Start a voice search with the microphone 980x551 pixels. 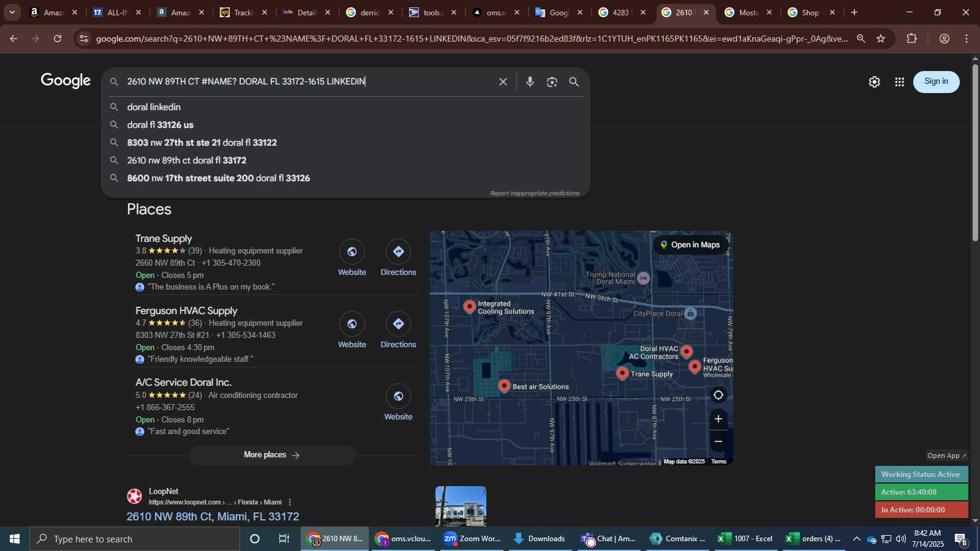(530, 82)
